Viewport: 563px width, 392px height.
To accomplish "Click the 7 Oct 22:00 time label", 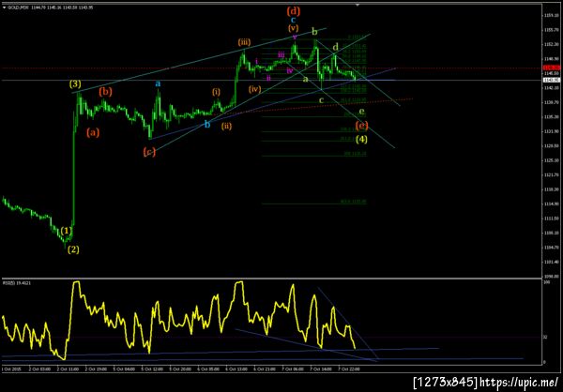I will click(347, 369).
